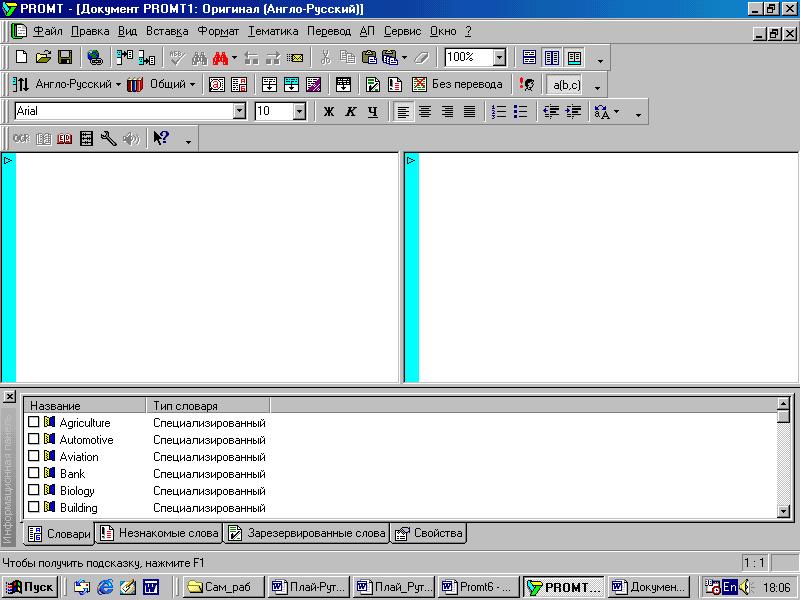Open Общий topic dropdown
The height and width of the screenshot is (600, 800).
[x=192, y=85]
